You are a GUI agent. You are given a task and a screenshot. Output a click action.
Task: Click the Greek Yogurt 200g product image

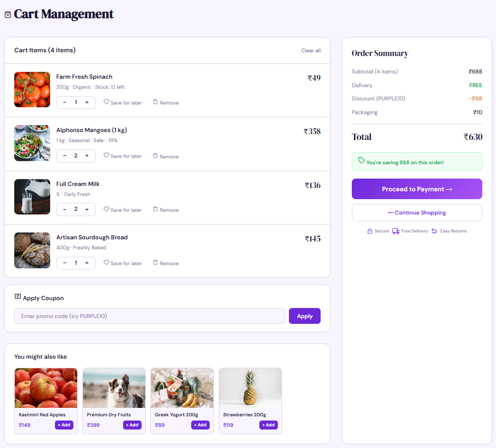(182, 387)
